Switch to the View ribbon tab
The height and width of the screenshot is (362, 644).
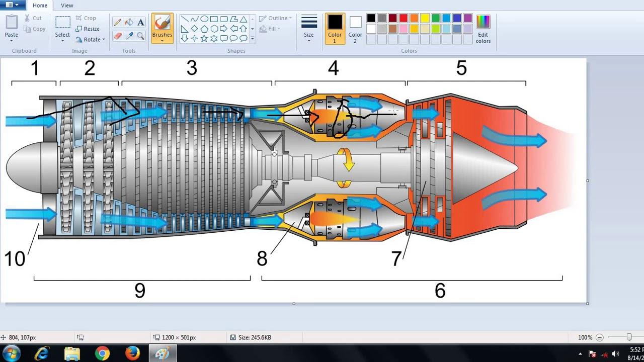click(67, 6)
